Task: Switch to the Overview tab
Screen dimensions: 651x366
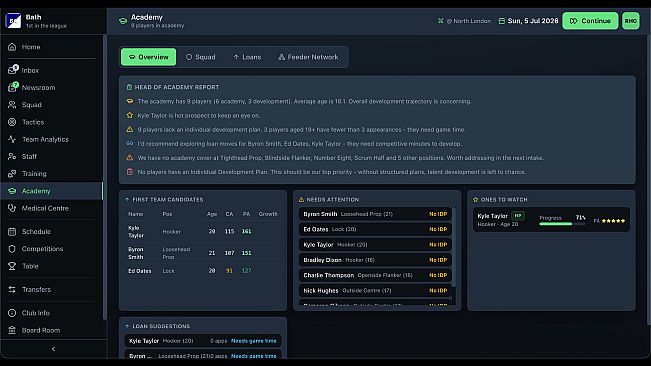Action: (x=149, y=57)
